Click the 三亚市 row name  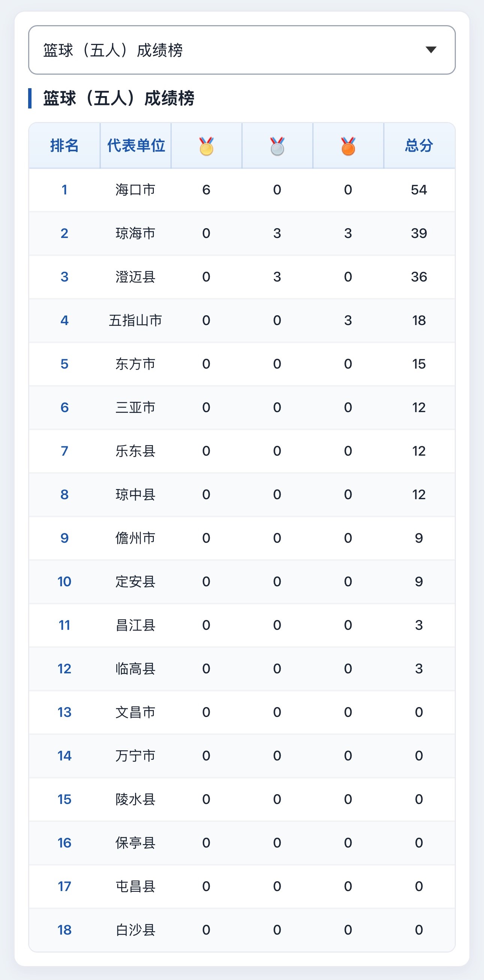135,408
